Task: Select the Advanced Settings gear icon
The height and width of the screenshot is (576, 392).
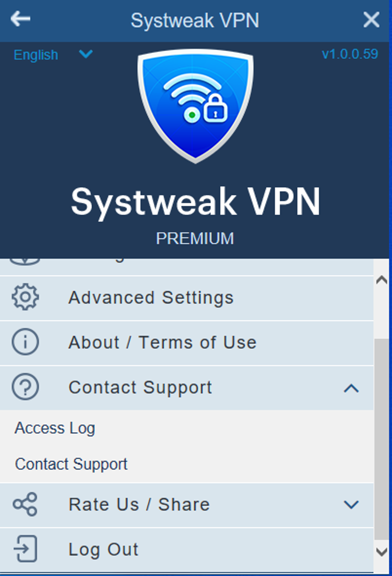Action: [25, 297]
